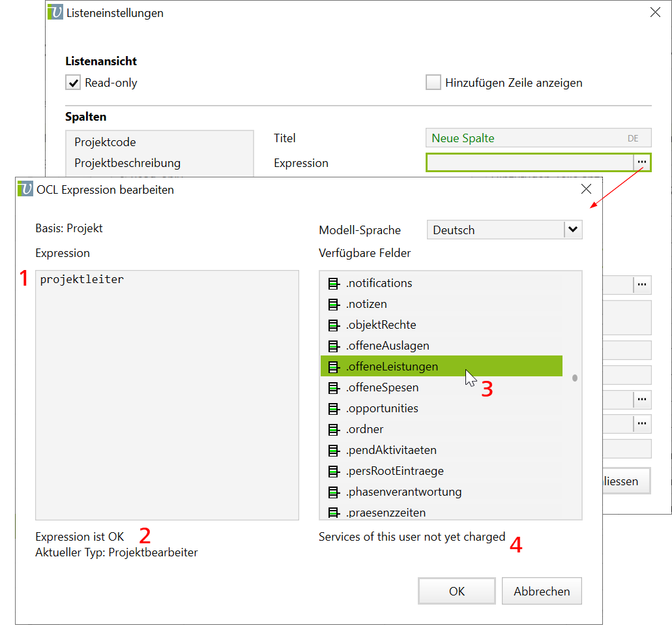Close the OCL Expression bearbeiten dialog
This screenshot has width=672, height=632.
pos(586,189)
